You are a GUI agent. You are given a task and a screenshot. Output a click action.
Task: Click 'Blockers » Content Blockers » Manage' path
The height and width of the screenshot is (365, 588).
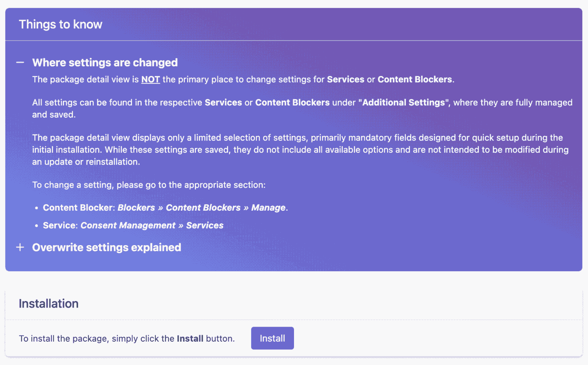[x=202, y=208]
